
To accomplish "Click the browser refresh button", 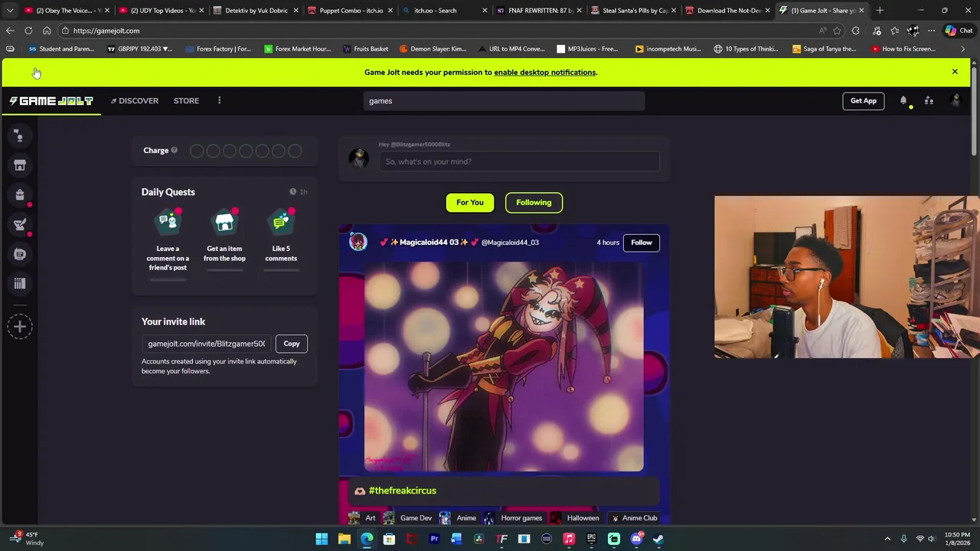I will 28,31.
